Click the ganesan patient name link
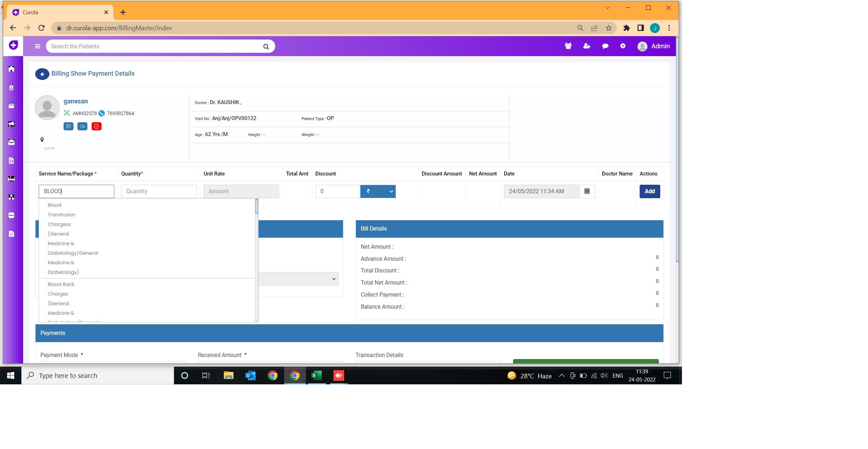Image resolution: width=868 pixels, height=449 pixels. 76,101
